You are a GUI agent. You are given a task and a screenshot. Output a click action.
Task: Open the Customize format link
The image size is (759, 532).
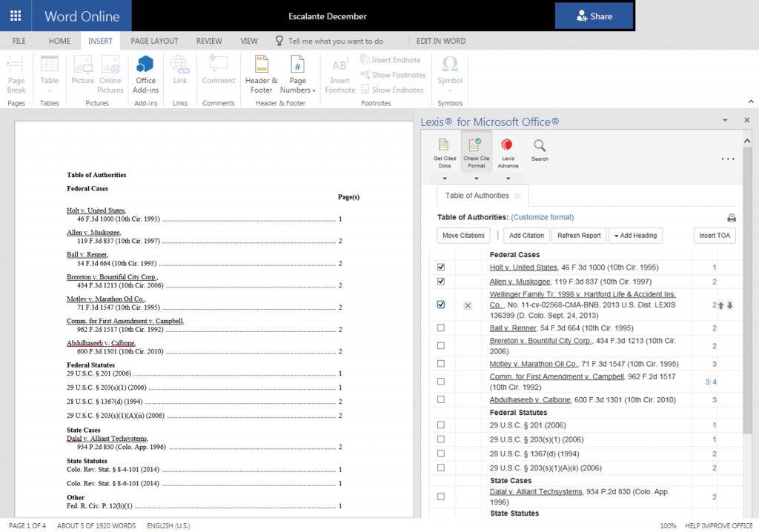coord(542,217)
